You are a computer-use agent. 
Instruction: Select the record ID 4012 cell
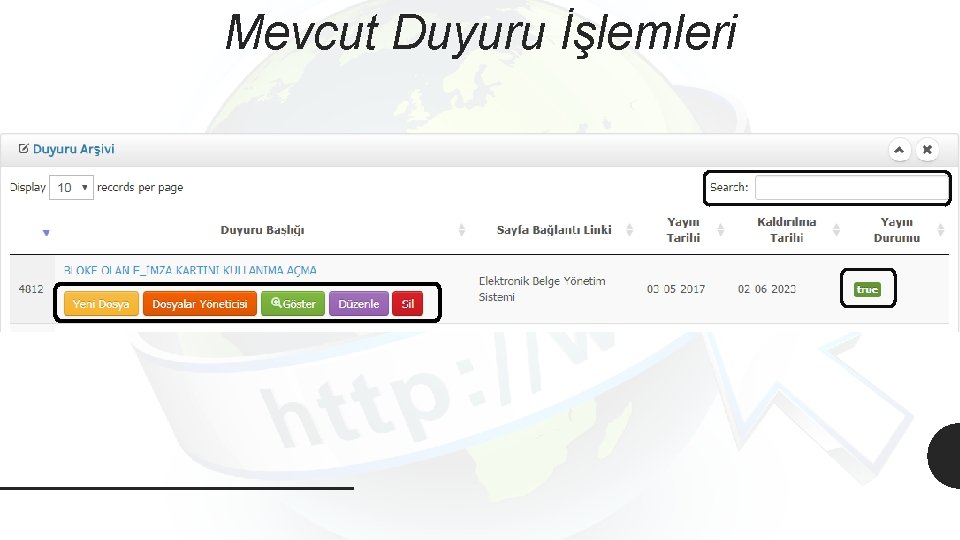pyautogui.click(x=31, y=289)
